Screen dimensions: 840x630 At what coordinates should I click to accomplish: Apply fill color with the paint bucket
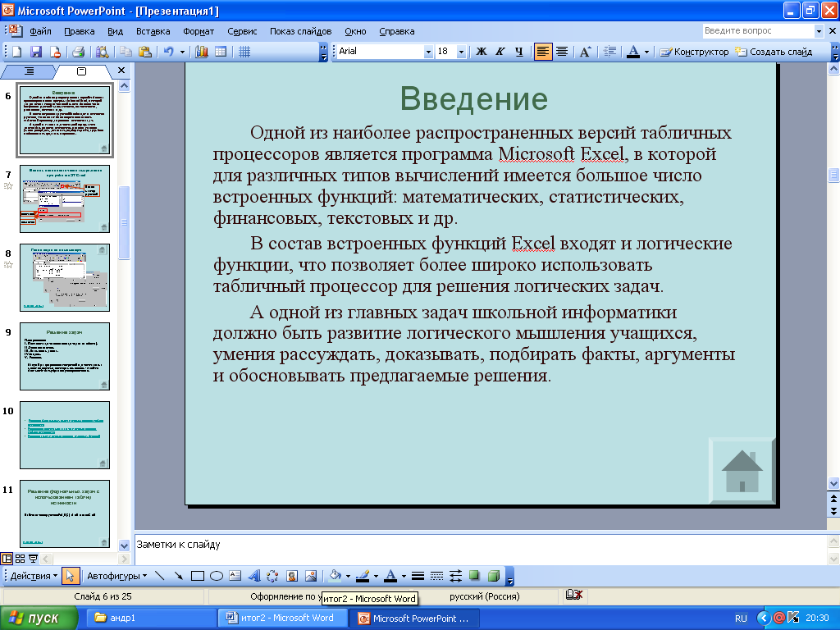[336, 576]
